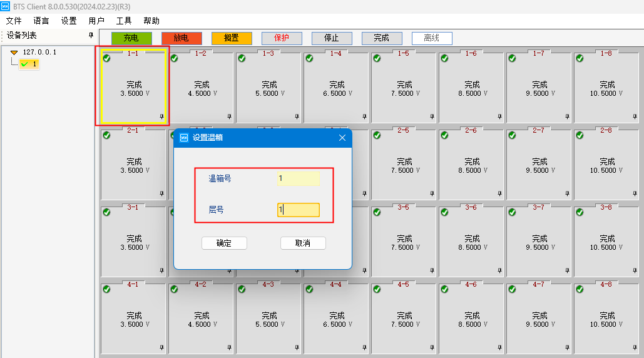This screenshot has height=358, width=644.
Task: Collapse the 127.0.0.1 device node
Action: 14,52
